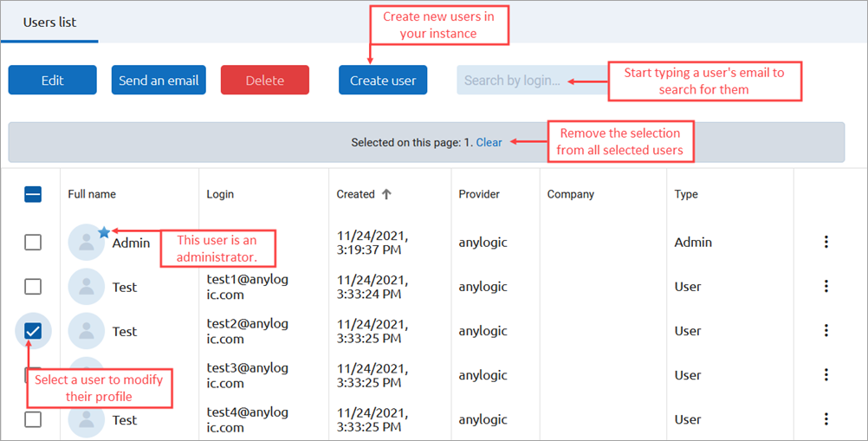Toggle the select-all checkbox in header

(33, 194)
